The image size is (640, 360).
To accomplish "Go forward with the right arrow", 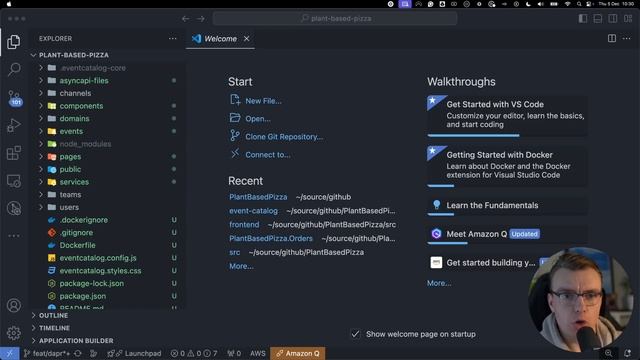I will [201, 19].
